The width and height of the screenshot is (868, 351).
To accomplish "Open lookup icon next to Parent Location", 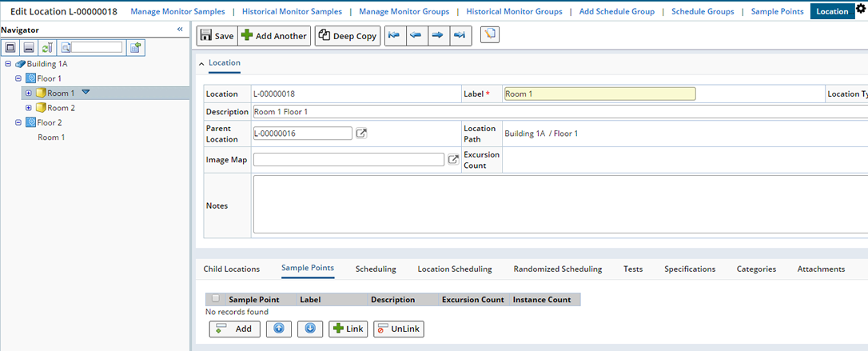I will click(x=361, y=134).
